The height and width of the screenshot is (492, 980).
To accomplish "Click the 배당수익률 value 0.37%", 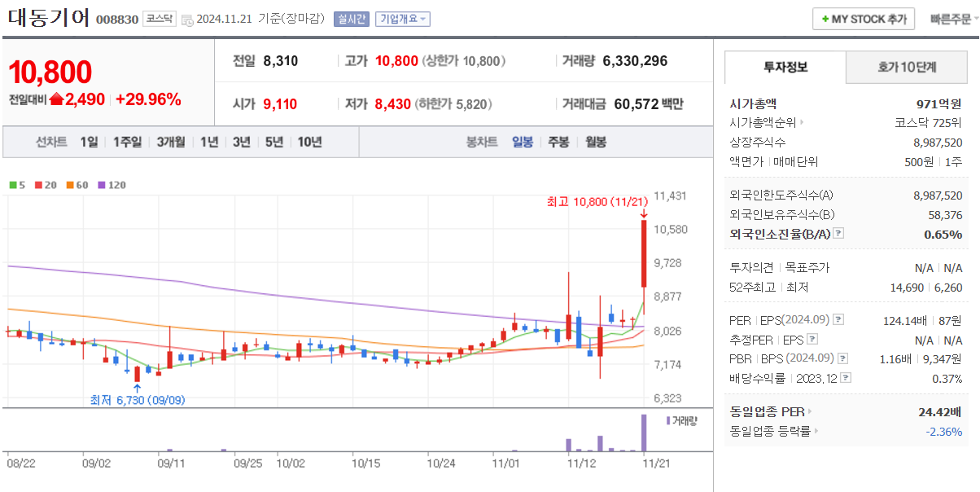I will 947,378.
